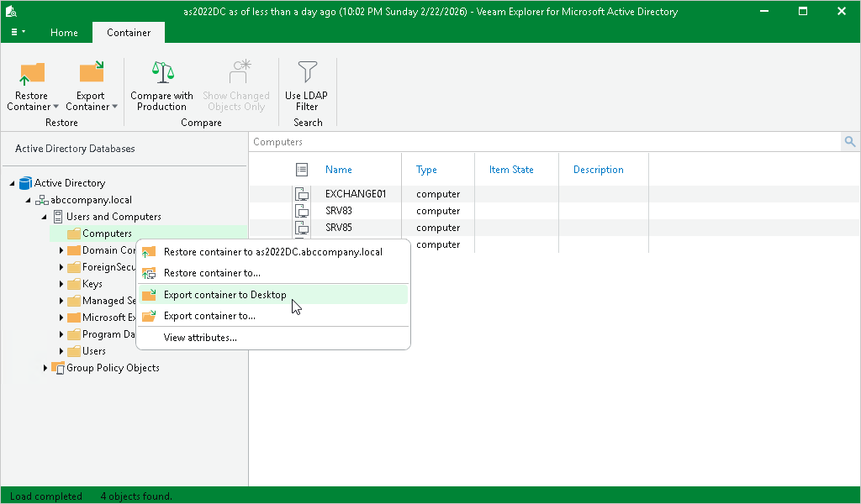Click the abccompany.local domain icon
Viewport: 861px width, 504px height.
coord(42,200)
